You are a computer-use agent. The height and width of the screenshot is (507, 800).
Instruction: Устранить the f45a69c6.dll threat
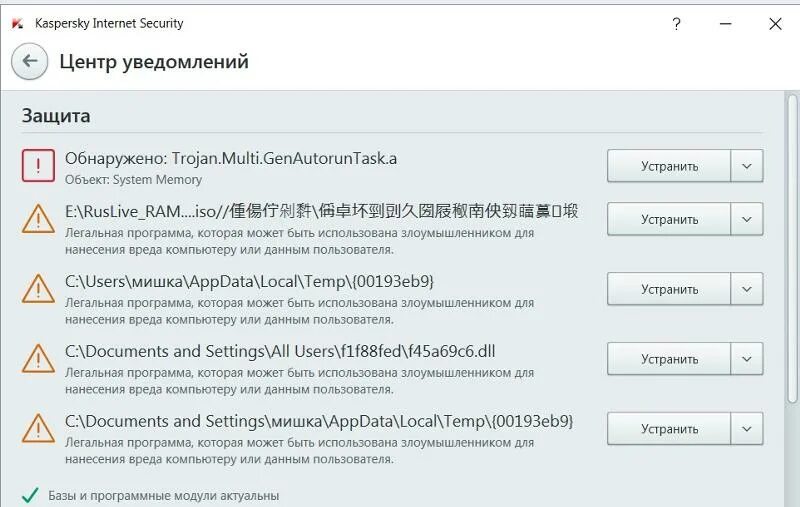tap(669, 359)
